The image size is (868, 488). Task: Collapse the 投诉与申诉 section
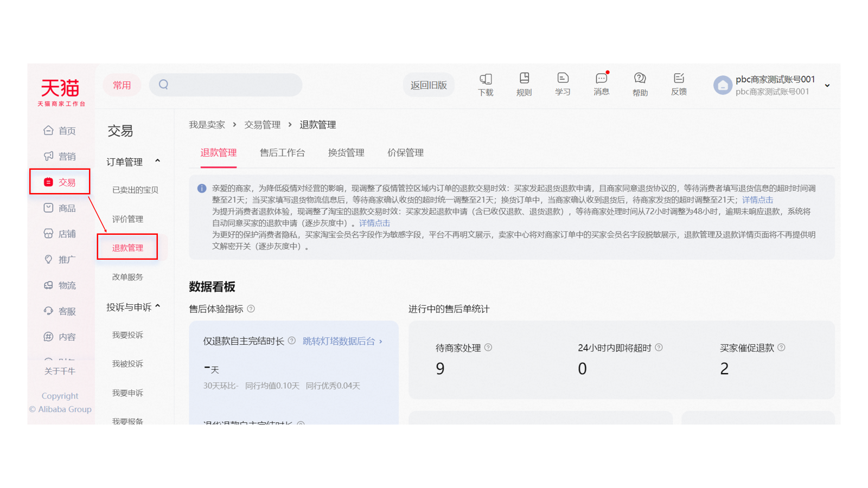157,306
